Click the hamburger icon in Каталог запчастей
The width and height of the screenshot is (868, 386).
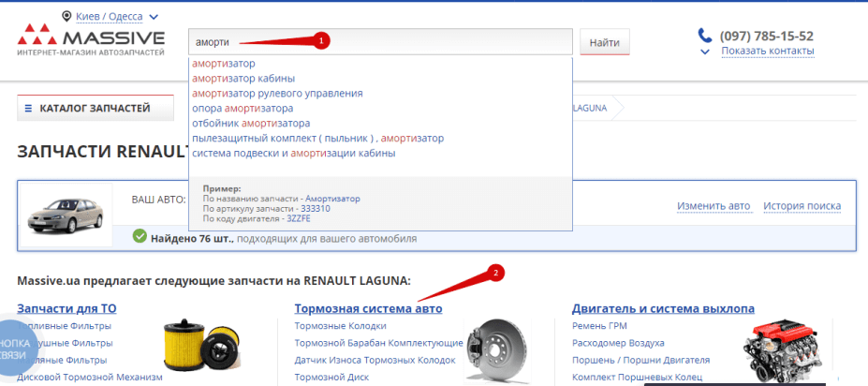click(x=28, y=109)
